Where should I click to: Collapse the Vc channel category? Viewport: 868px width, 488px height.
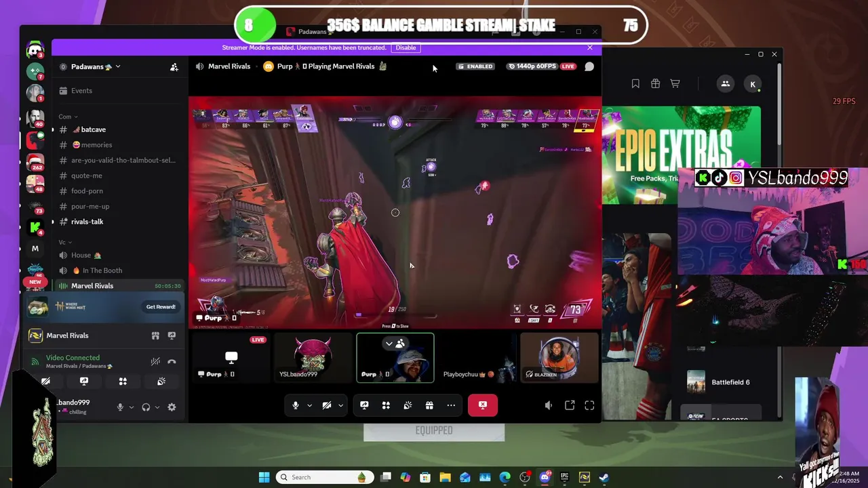(x=66, y=242)
